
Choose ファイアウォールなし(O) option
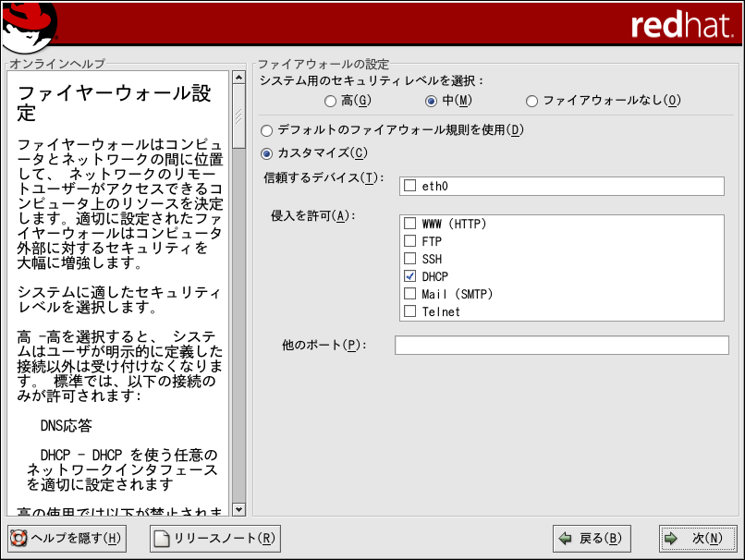point(531,101)
